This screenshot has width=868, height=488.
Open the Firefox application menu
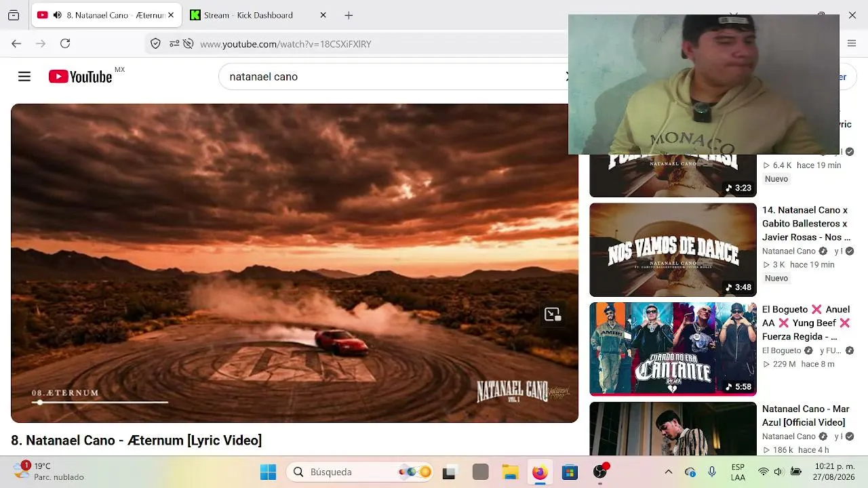(x=852, y=43)
